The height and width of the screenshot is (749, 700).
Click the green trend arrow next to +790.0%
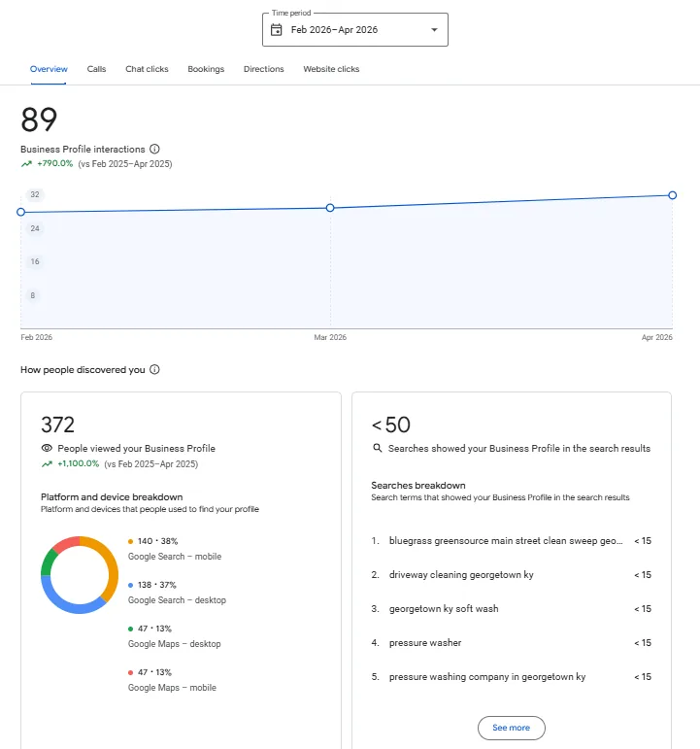26,164
